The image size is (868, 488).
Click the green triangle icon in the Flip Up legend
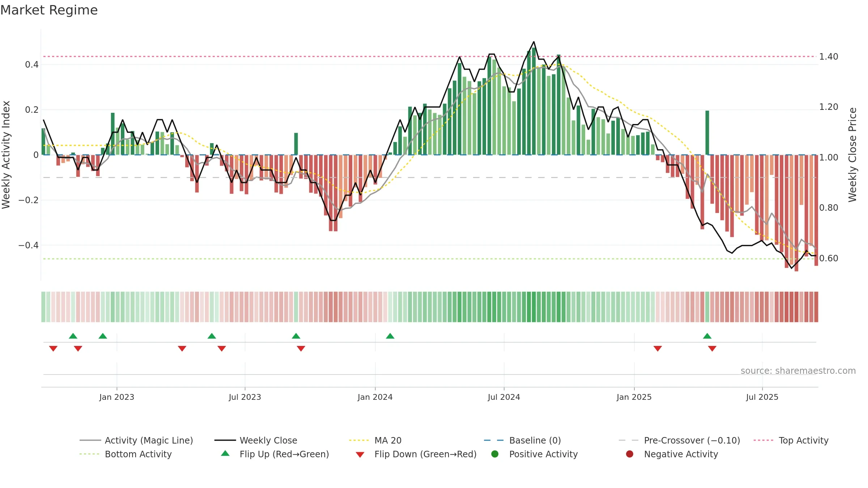(225, 453)
